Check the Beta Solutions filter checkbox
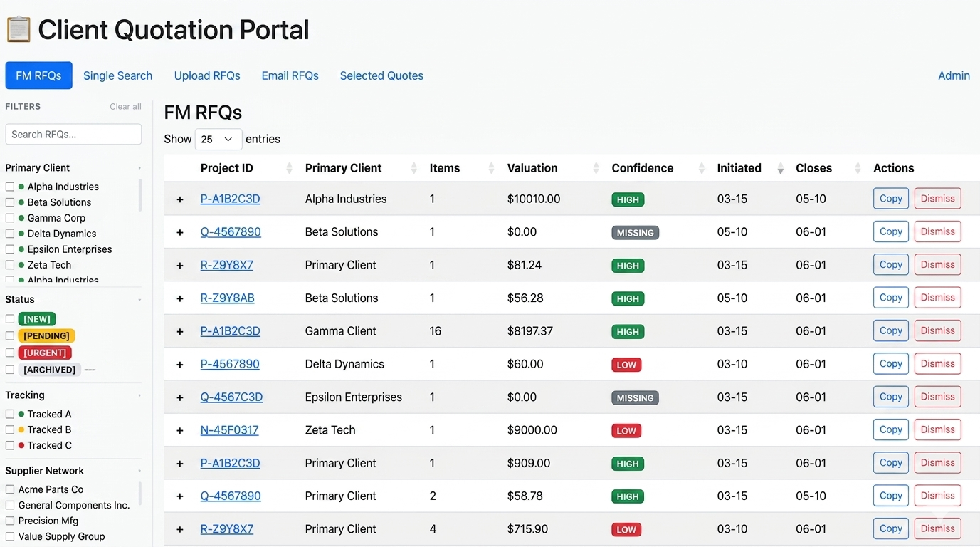Image resolution: width=980 pixels, height=547 pixels. click(10, 202)
